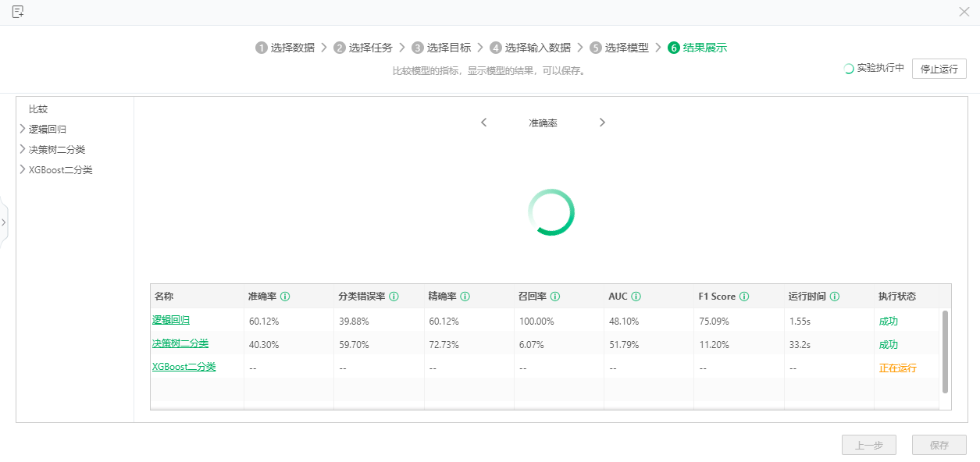Viewport: 980px width, 462px height.
Task: Open the XGBoost二分类 link in table
Action: click(x=184, y=367)
